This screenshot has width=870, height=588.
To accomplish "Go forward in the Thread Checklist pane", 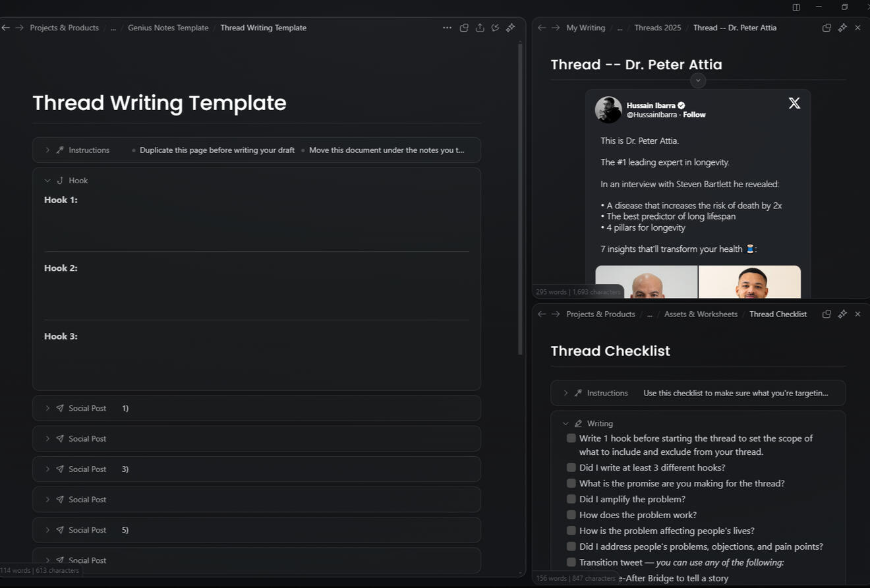I will [x=556, y=314].
